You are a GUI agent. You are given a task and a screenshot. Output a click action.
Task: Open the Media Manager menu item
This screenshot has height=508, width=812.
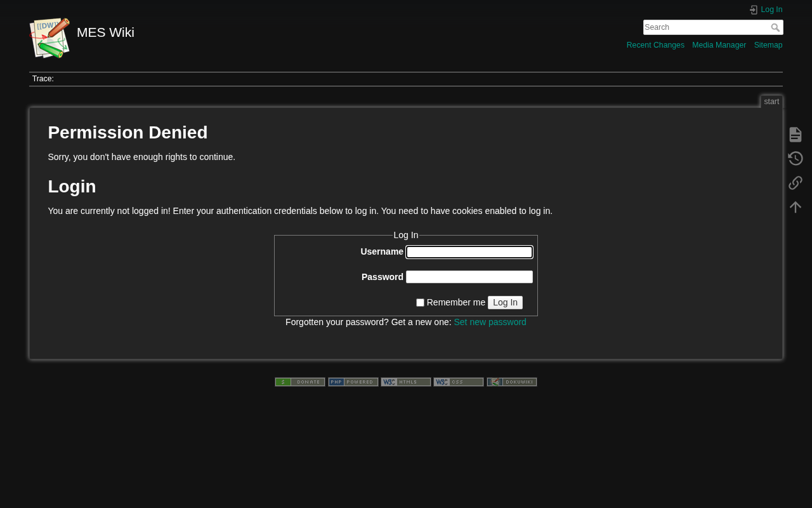coord(719,45)
